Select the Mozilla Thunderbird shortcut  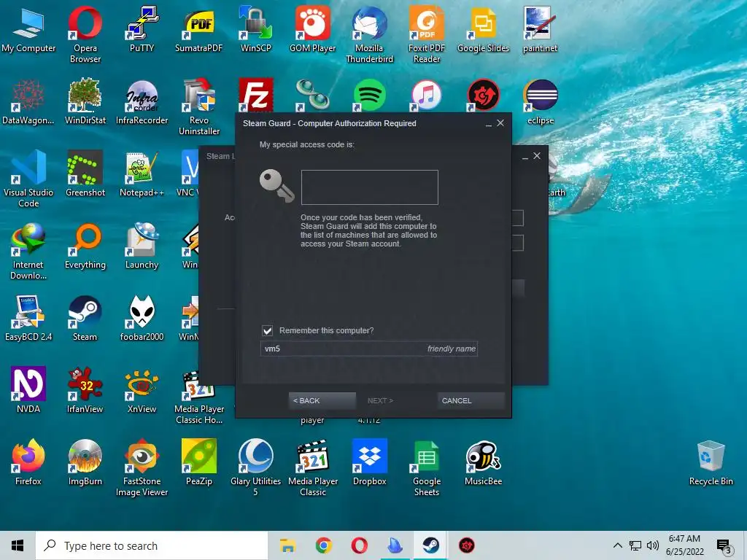369,34
